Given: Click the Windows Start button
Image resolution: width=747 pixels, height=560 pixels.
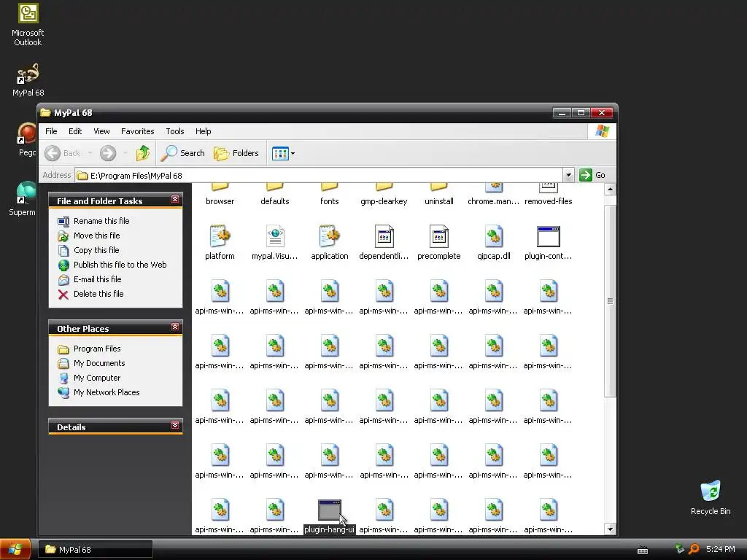Looking at the screenshot, I should click(x=15, y=550).
